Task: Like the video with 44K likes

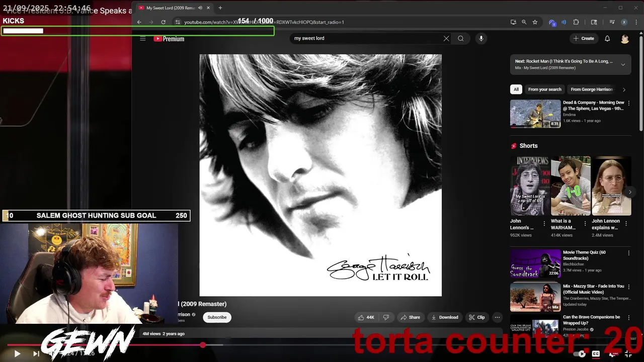Action: (x=366, y=317)
